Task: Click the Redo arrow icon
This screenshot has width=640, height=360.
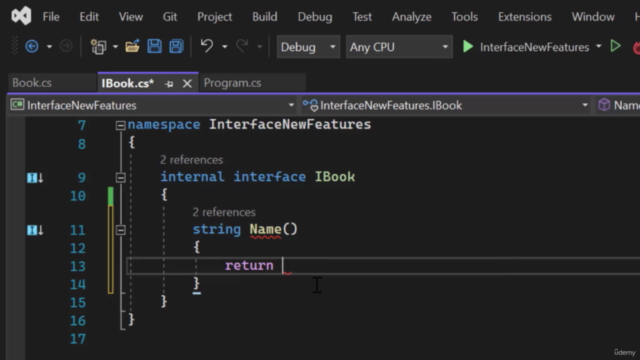Action: tap(242, 46)
